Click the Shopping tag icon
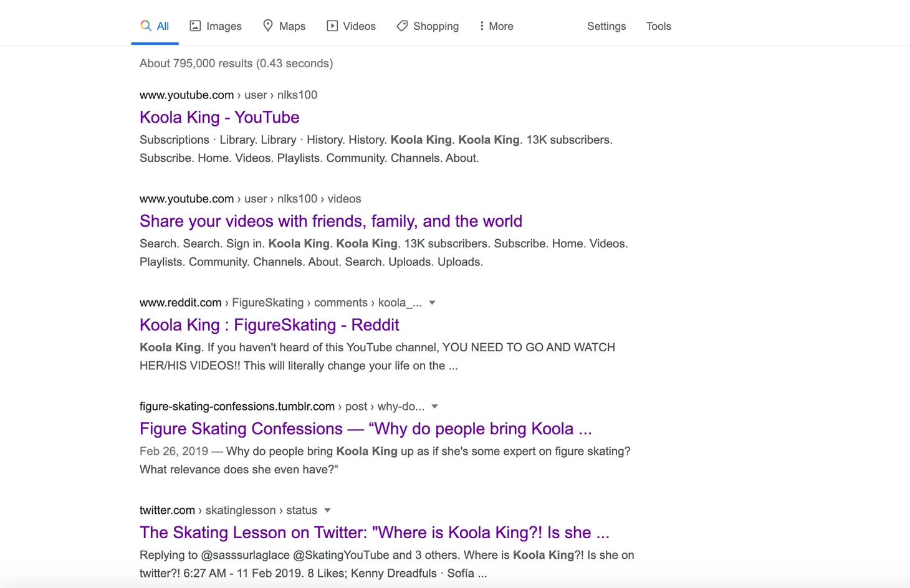The image size is (910, 588). [402, 26]
